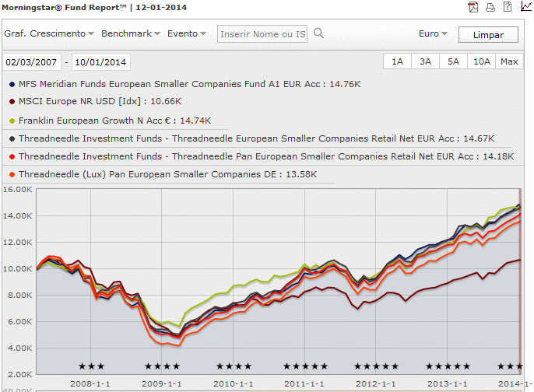
Task: Export the report to PDF
Action: pyautogui.click(x=473, y=7)
